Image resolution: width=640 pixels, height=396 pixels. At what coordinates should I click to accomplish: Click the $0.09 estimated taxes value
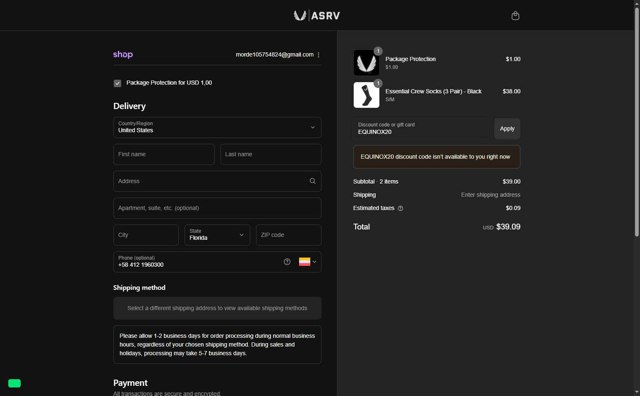513,208
